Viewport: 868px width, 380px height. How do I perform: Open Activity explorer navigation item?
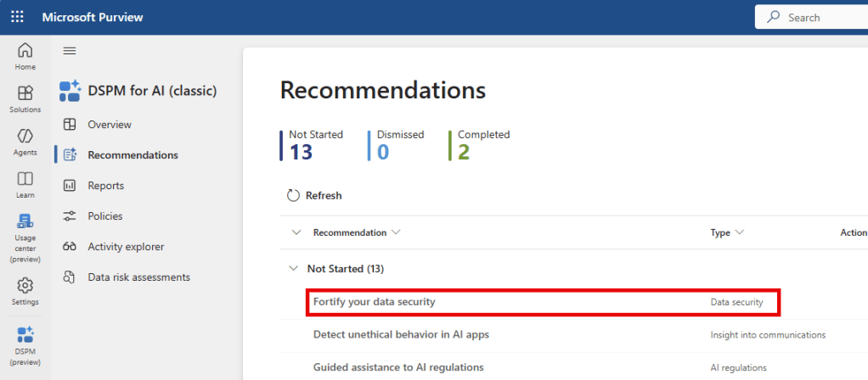(126, 247)
